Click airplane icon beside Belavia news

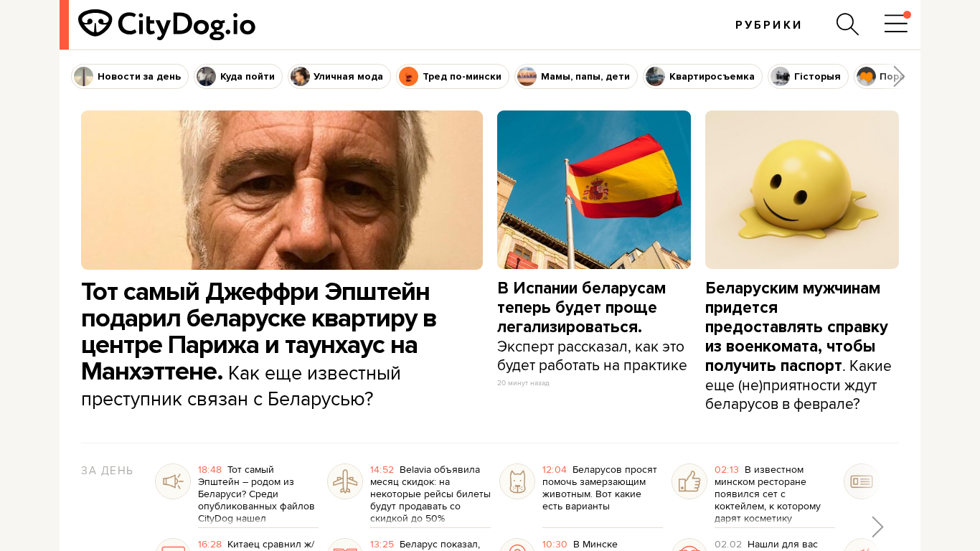coord(345,481)
